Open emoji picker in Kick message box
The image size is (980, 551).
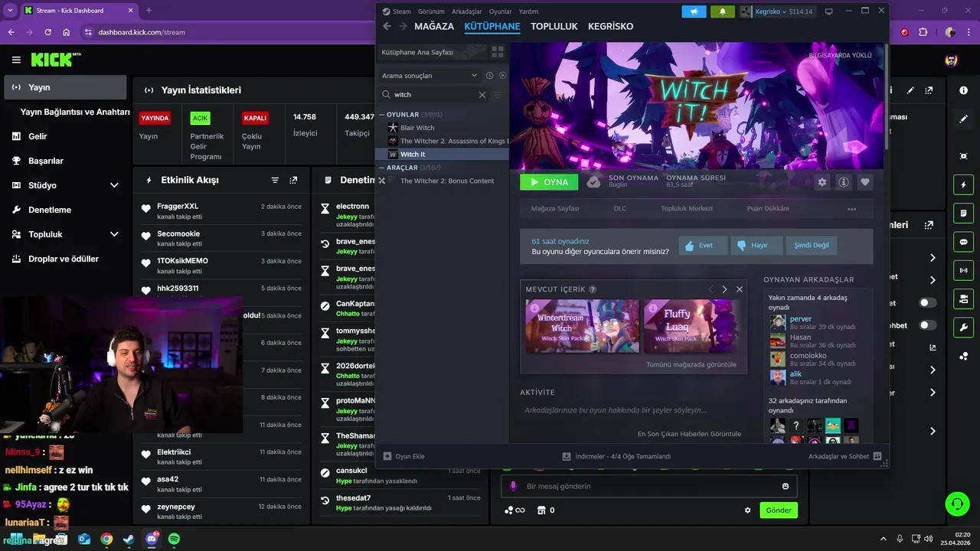786,486
